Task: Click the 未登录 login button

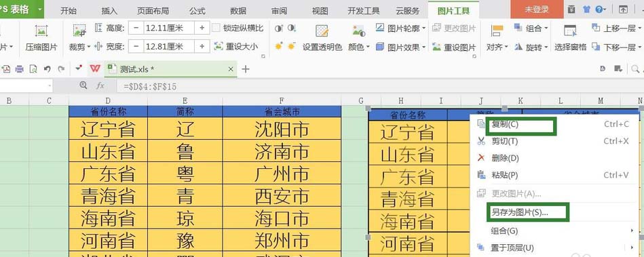Action: [537, 9]
